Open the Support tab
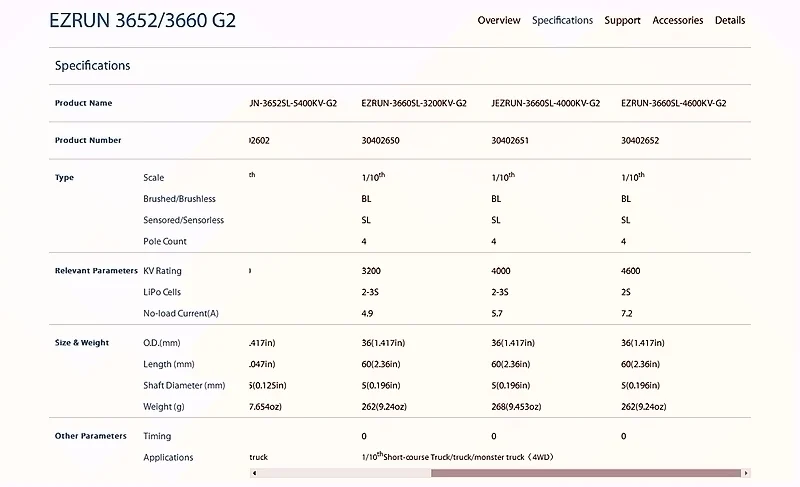 (622, 20)
